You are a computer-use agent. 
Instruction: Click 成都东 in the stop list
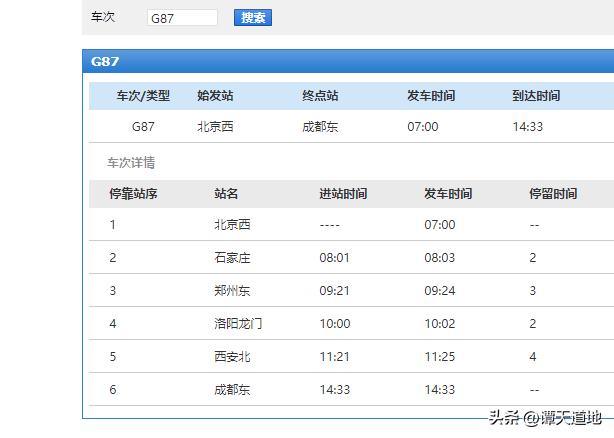pos(232,389)
